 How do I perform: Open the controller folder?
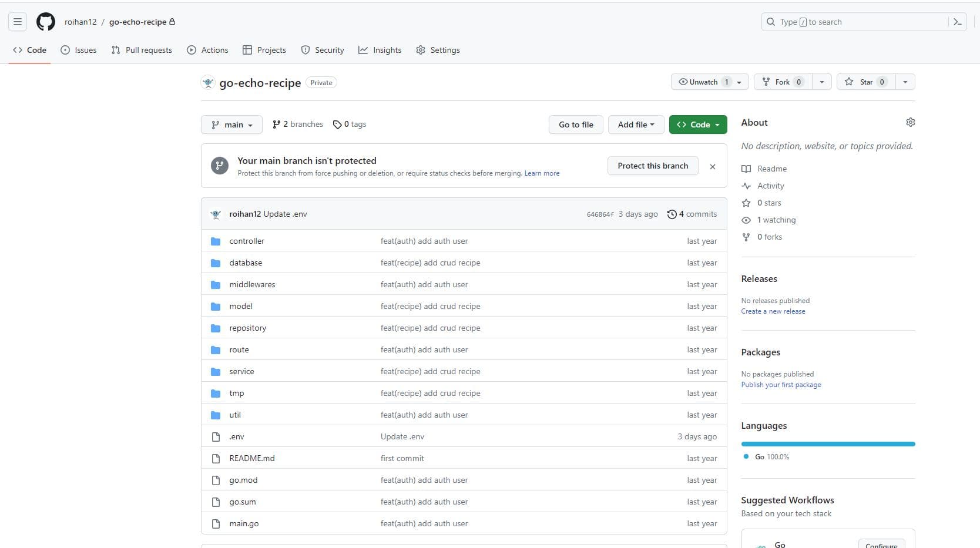coord(247,241)
